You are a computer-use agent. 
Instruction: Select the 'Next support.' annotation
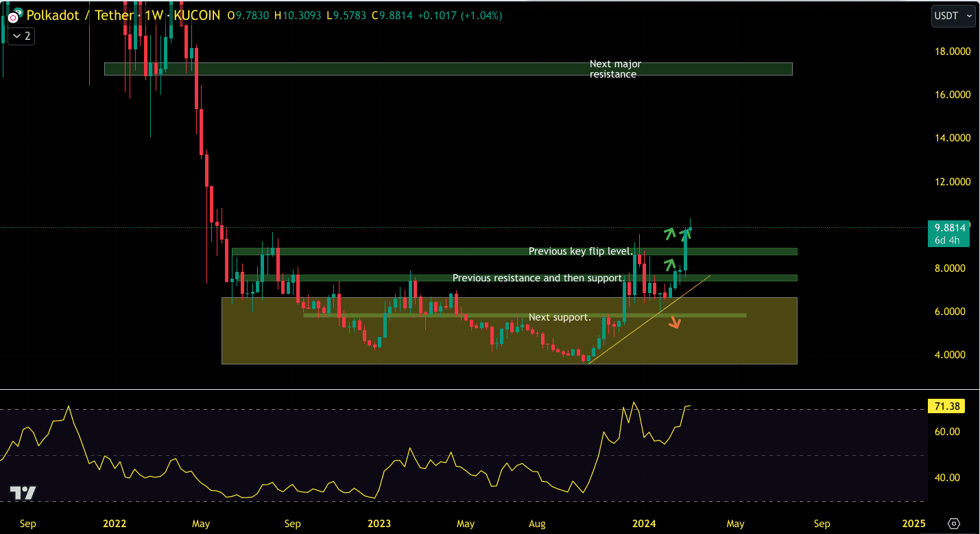pyautogui.click(x=560, y=317)
